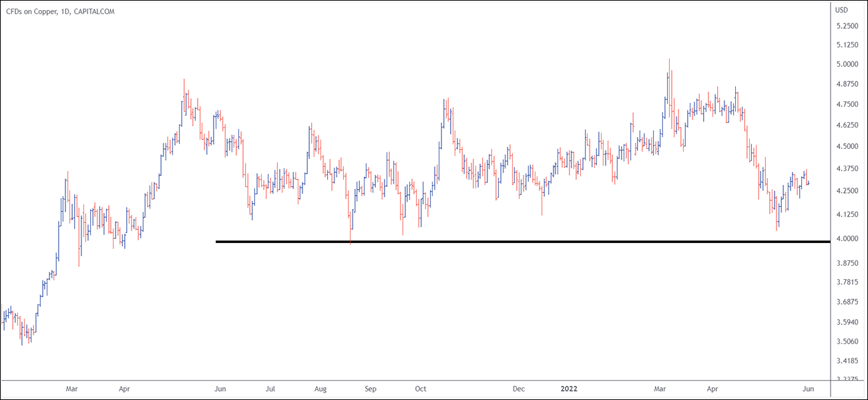Click the Dec time axis label

519,389
